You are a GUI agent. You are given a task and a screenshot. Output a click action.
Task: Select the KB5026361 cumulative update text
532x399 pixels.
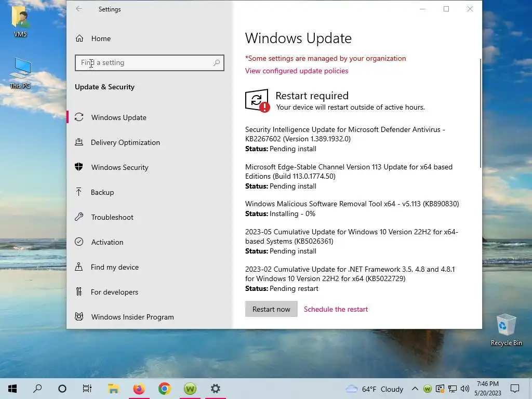pyautogui.click(x=352, y=236)
